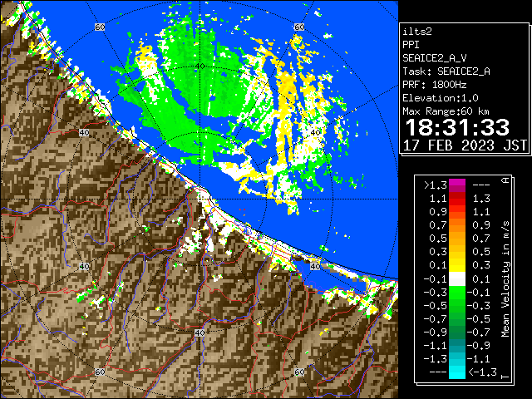Screen dimensions: 532x399
Task: Click the 'A' letter atop the legend
Action: pos(505,180)
